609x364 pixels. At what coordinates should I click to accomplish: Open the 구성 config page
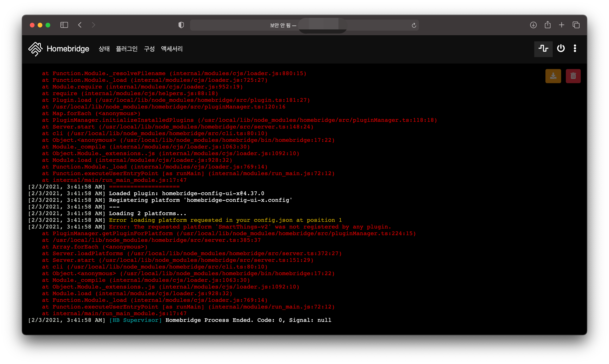(149, 49)
